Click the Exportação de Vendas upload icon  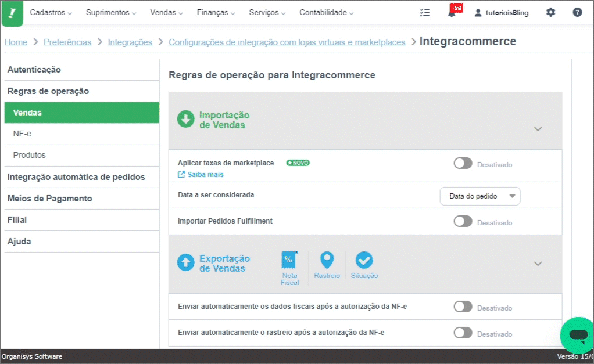pos(185,262)
